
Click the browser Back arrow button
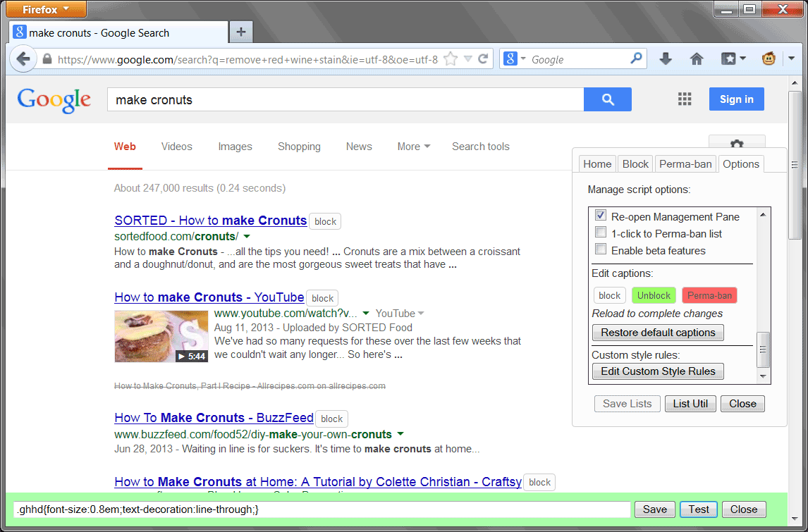23,58
